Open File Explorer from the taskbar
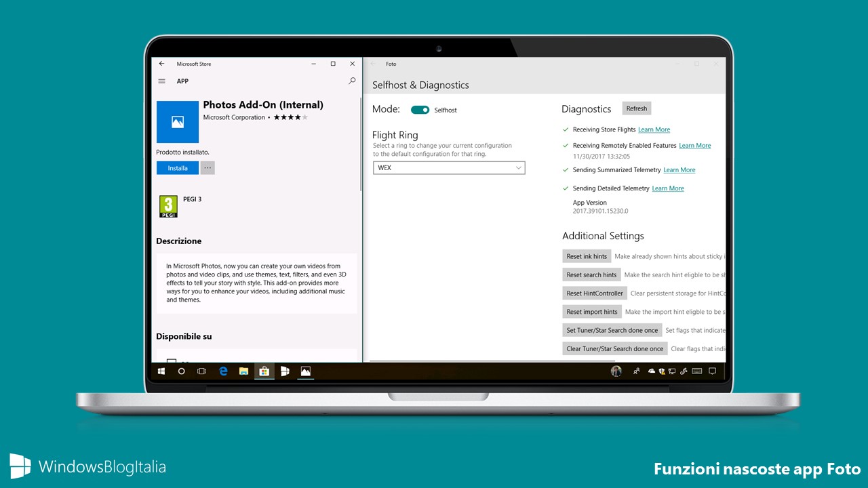The width and height of the screenshot is (868, 488). 243,371
